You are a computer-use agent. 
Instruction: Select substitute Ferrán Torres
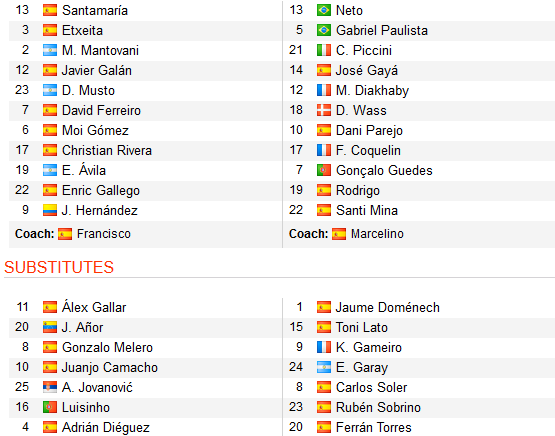373,427
